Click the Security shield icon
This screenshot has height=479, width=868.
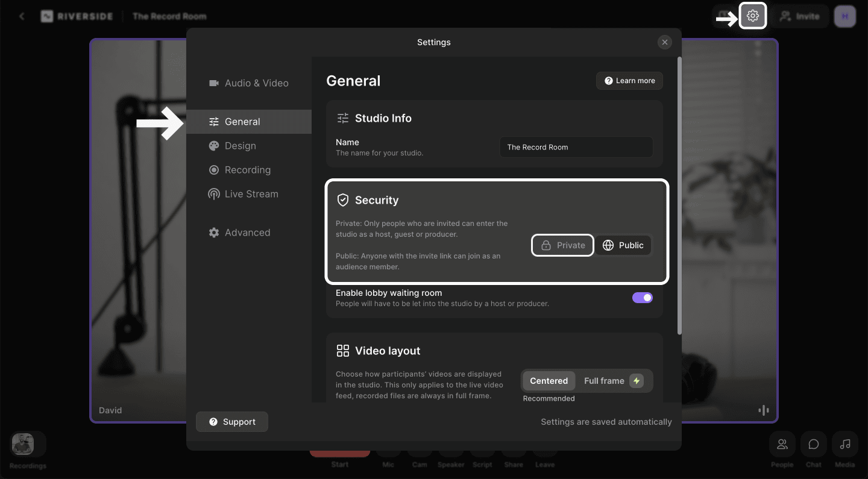pyautogui.click(x=343, y=200)
